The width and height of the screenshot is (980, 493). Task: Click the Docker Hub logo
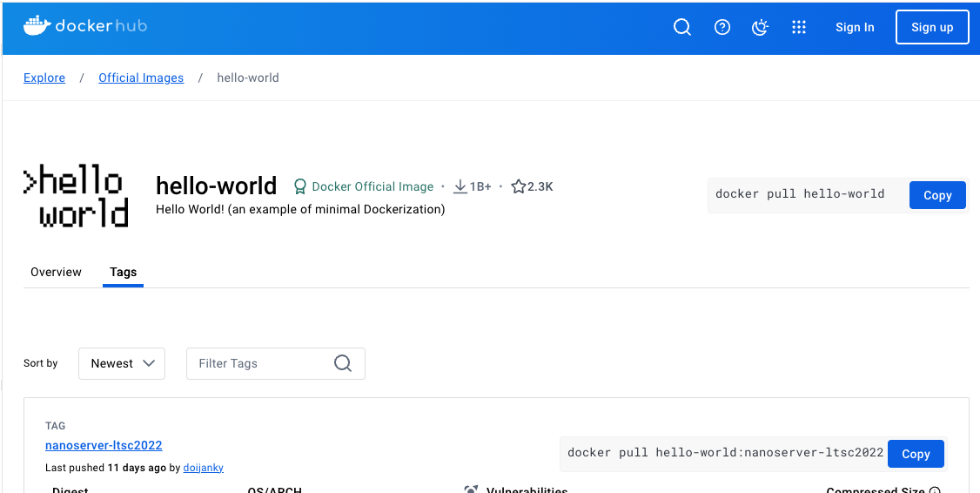tap(85, 26)
